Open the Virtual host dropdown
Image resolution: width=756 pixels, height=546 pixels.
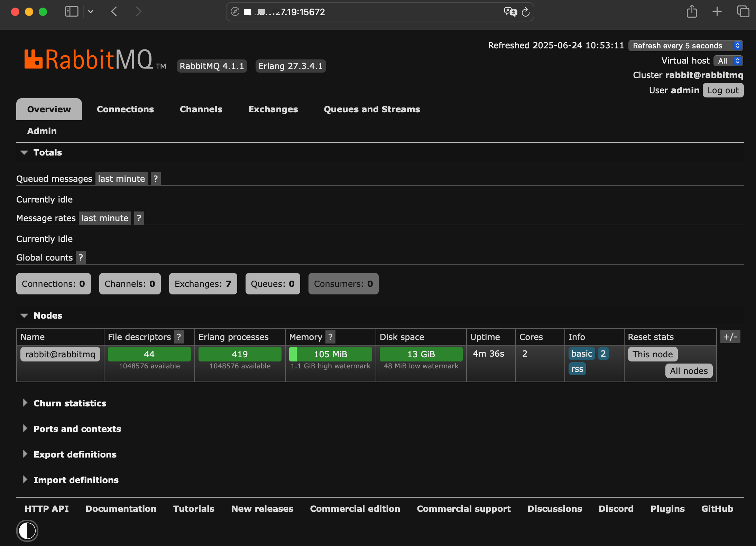point(728,61)
